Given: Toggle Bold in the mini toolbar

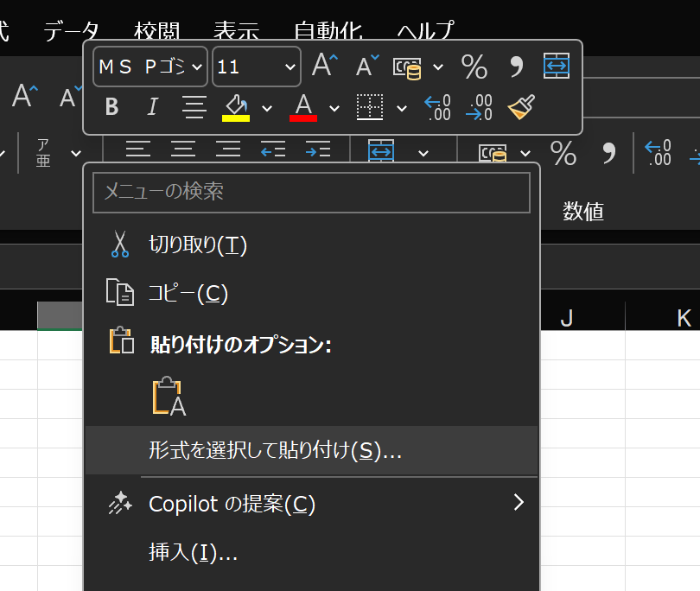Looking at the screenshot, I should pos(111,107).
